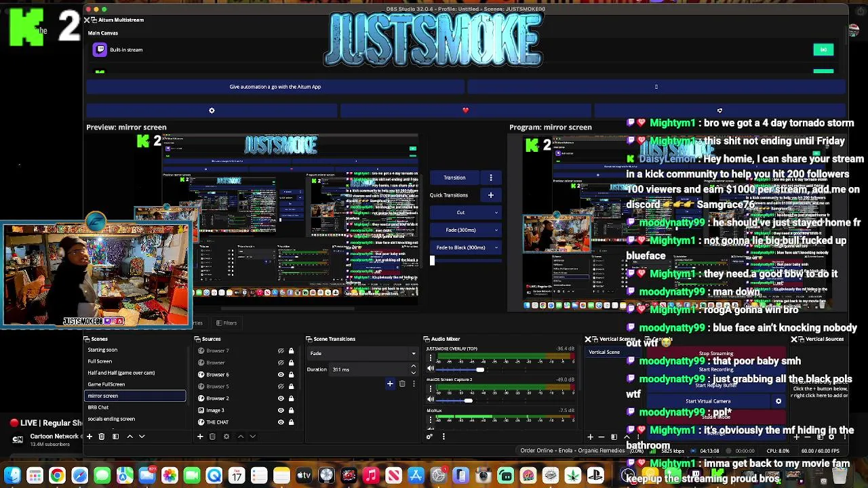Unlock the Browser 7 source

291,351
